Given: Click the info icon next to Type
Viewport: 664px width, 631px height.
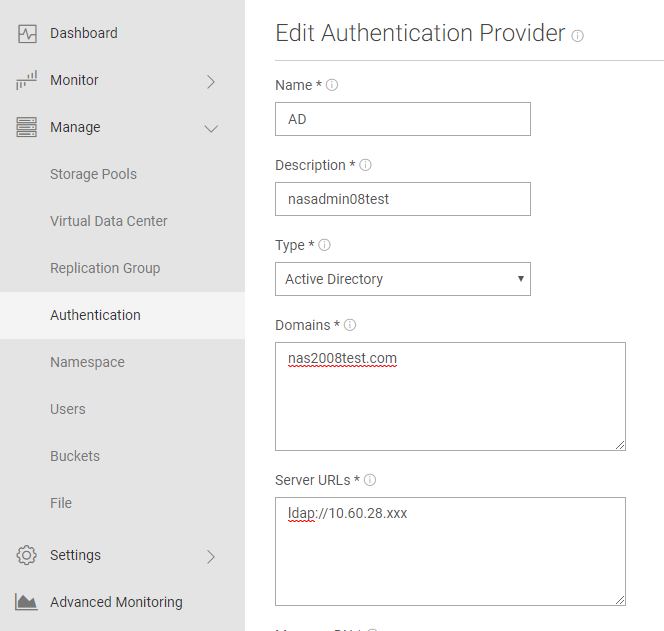Looking at the screenshot, I should (x=325, y=246).
